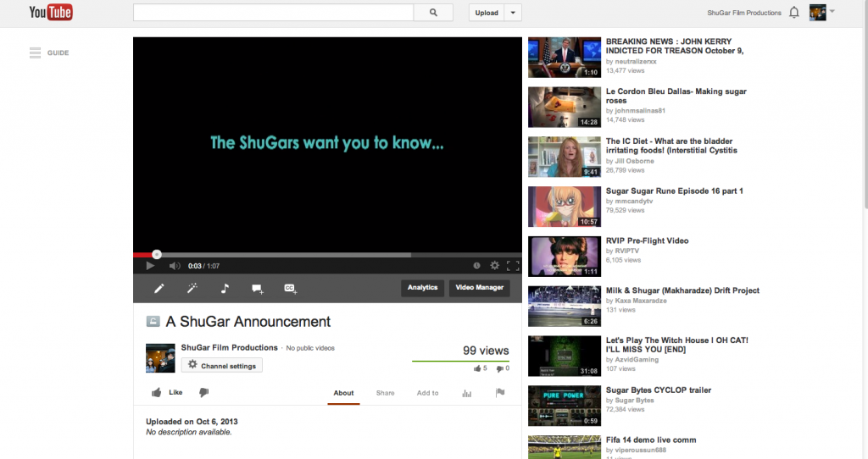This screenshot has height=459, width=868.
Task: Click uploader name neutralizerxx
Action: click(636, 61)
